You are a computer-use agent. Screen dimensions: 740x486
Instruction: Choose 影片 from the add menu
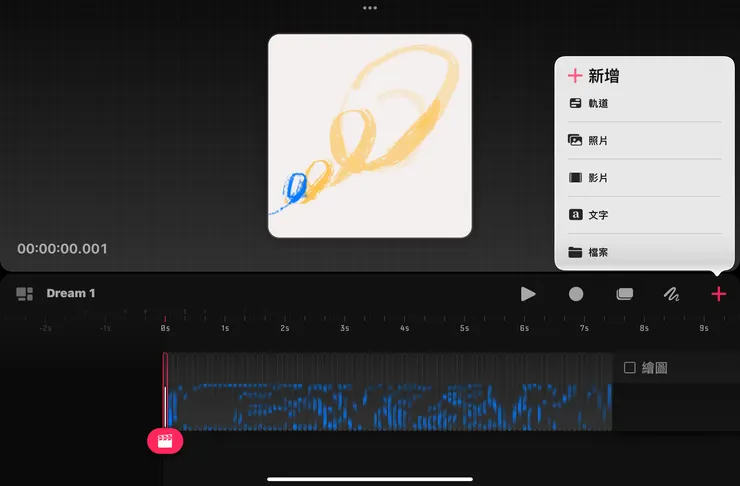click(645, 177)
